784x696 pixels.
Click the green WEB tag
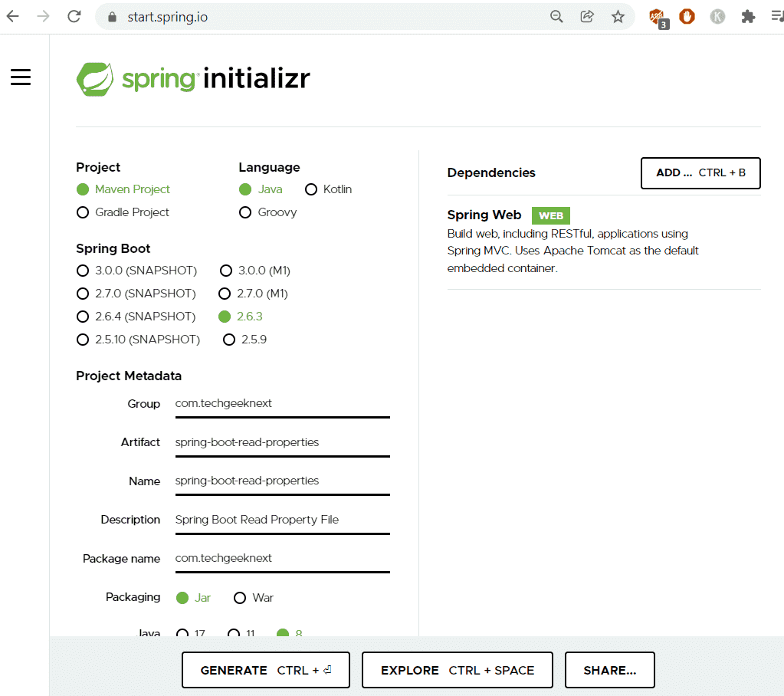[550, 215]
